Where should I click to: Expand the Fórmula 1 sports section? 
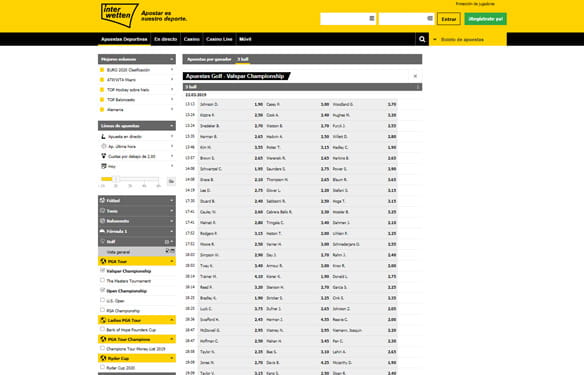tap(171, 231)
